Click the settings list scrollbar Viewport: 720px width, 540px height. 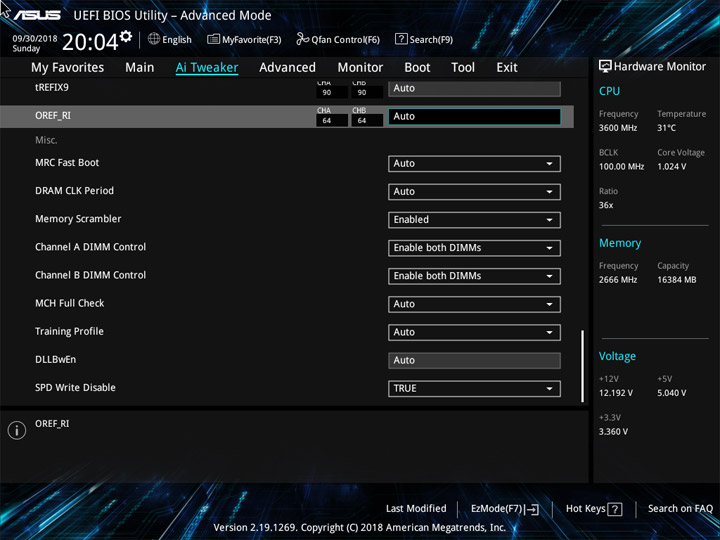click(583, 366)
